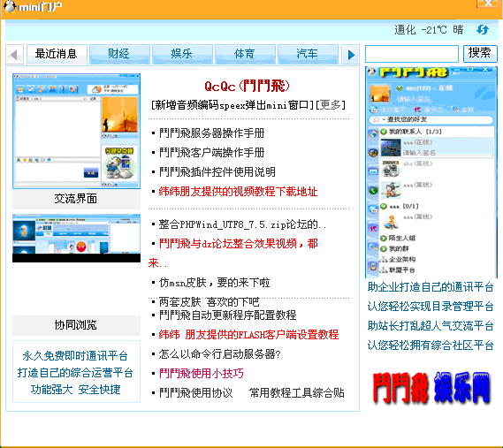Open 助站长打乱超人气交流平台 link

431,326
